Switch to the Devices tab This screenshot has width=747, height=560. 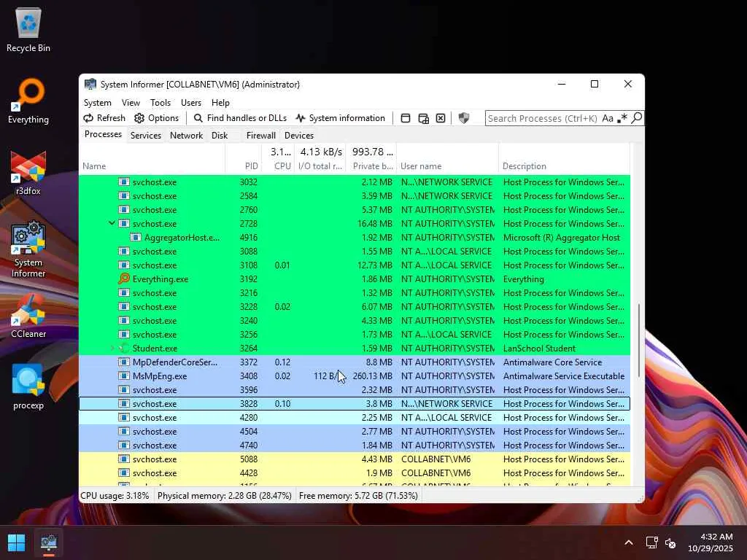pos(298,136)
